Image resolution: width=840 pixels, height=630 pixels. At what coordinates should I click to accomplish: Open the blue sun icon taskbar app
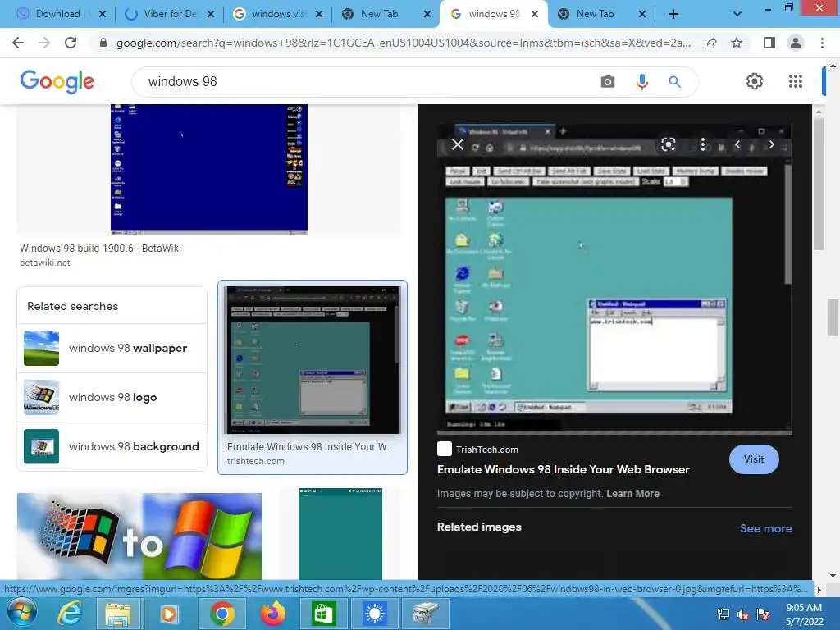(374, 614)
